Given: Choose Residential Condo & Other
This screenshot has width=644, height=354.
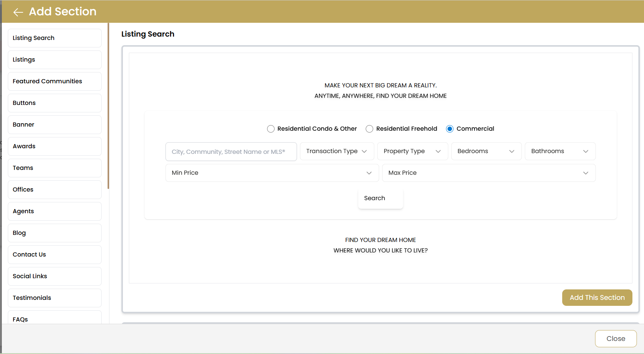Looking at the screenshot, I should tap(270, 128).
